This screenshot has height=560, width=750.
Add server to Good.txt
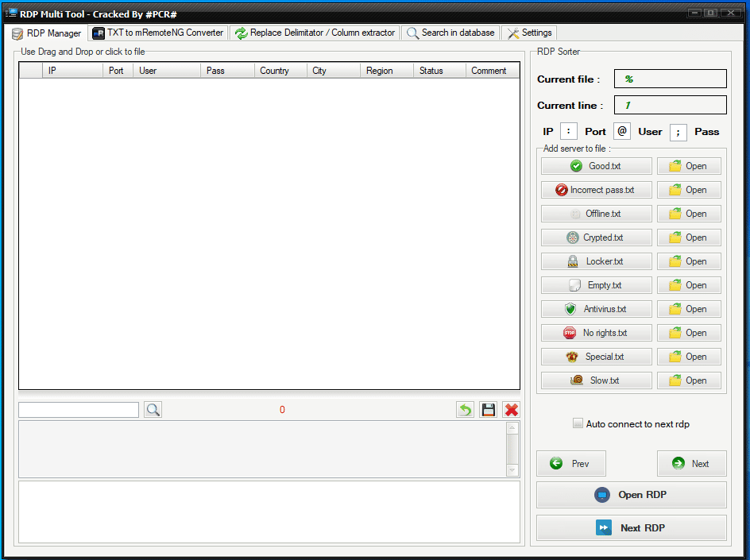click(596, 166)
